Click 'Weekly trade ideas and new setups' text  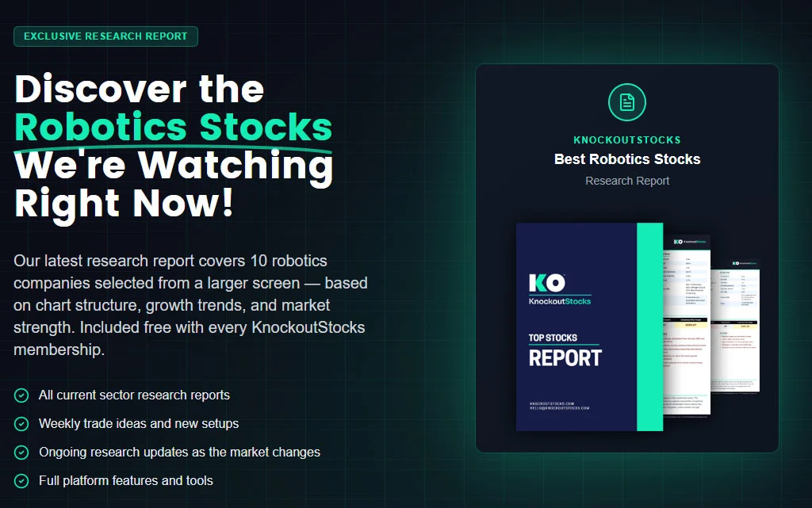click(139, 423)
